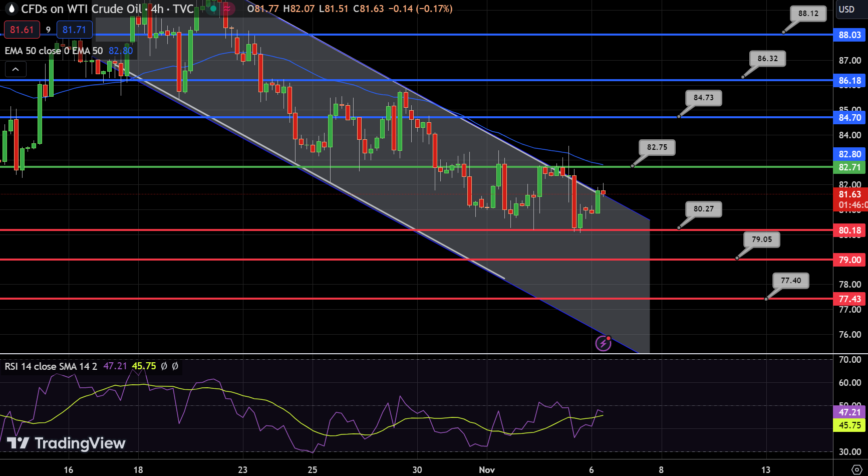The image size is (868, 476).
Task: Click the 30 date label on time axis
Action: point(417,470)
